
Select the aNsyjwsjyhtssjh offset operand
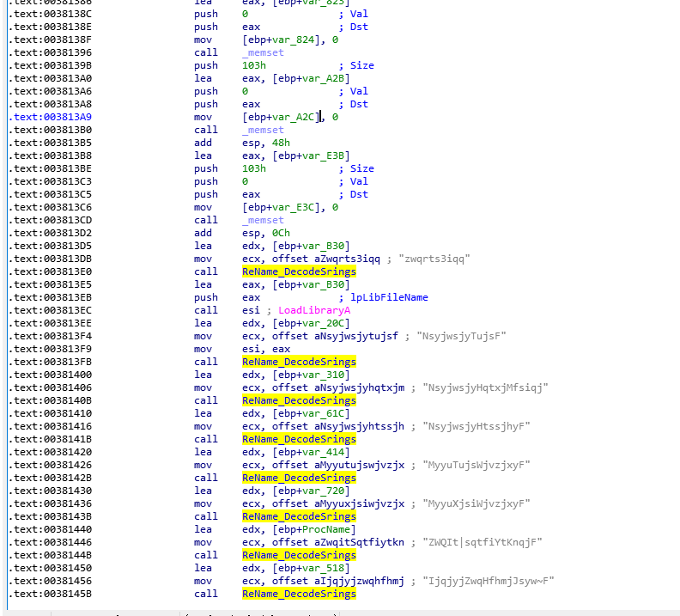(361, 426)
